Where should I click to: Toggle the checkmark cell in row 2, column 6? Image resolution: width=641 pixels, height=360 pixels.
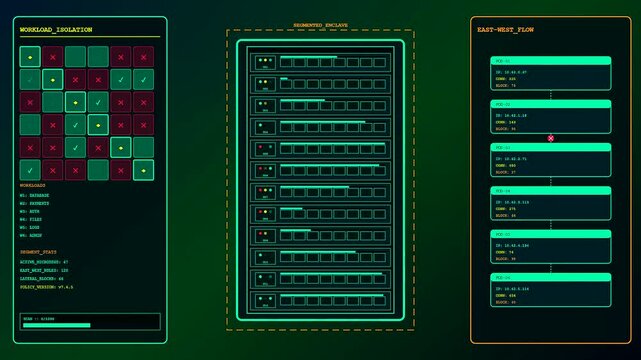pos(143,80)
